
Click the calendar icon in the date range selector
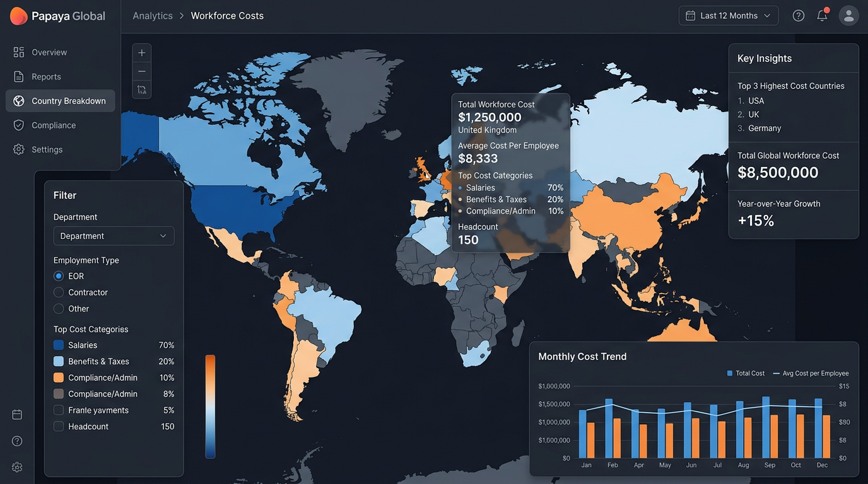[691, 16]
